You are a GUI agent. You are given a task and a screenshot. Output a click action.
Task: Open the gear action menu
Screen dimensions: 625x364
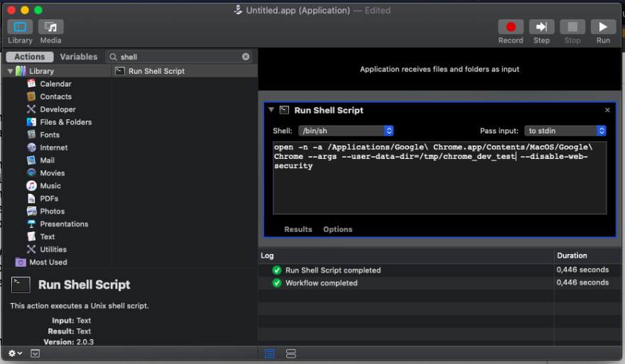pyautogui.click(x=15, y=353)
